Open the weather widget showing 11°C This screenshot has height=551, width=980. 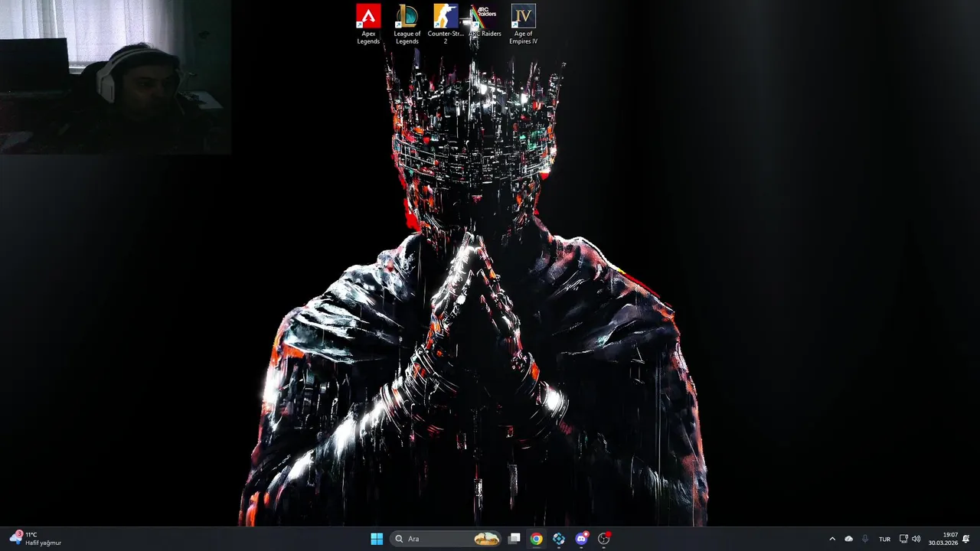click(35, 539)
